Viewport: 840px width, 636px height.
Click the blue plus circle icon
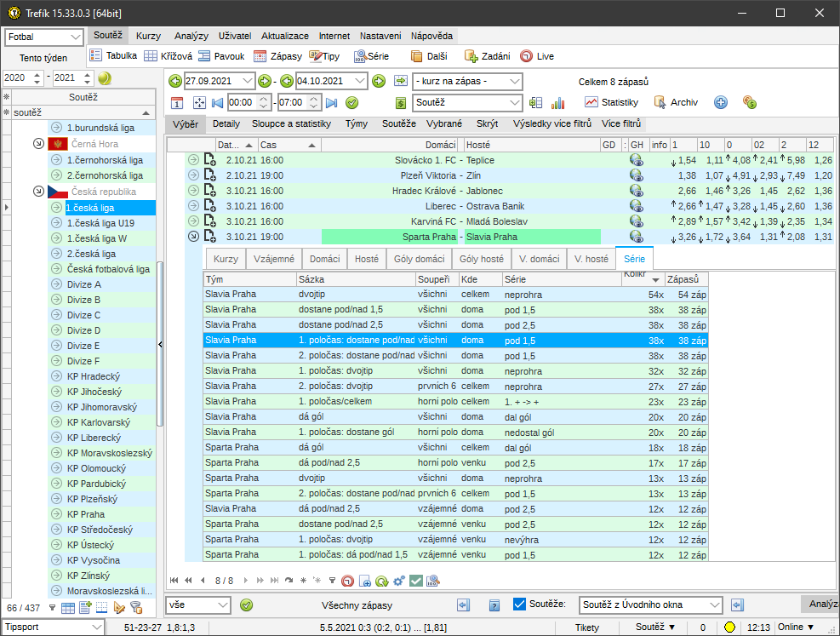721,102
